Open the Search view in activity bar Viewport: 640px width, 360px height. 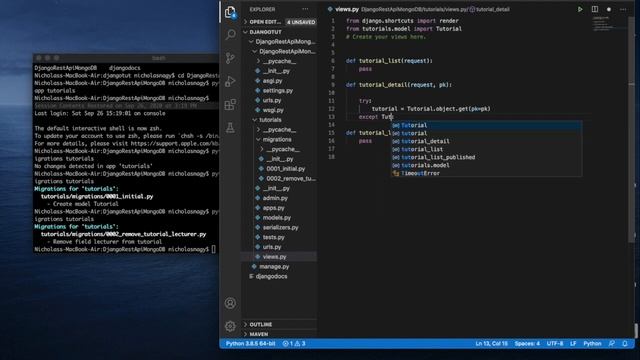click(230, 35)
